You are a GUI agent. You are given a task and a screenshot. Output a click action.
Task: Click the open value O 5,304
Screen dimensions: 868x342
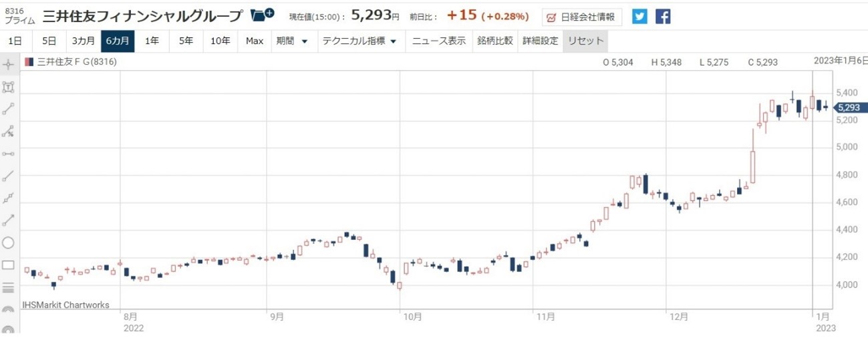coord(619,62)
